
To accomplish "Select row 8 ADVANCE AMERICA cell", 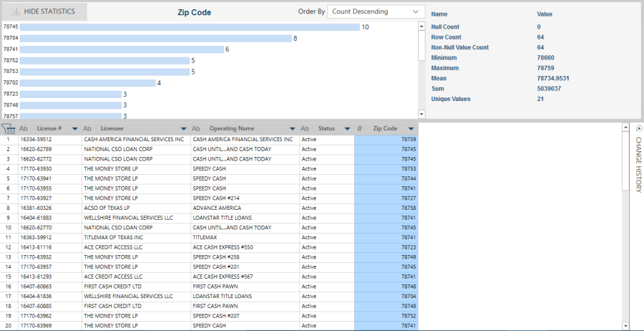I will point(243,208).
